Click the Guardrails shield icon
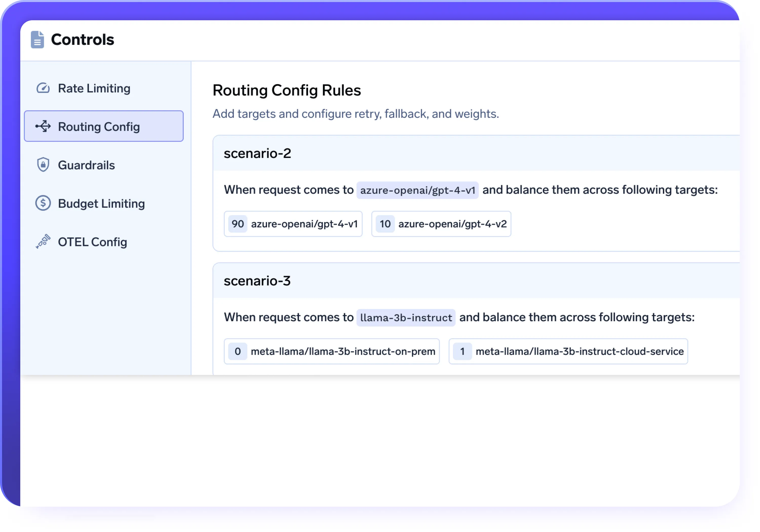Image resolution: width=760 pixels, height=532 pixels. (43, 165)
